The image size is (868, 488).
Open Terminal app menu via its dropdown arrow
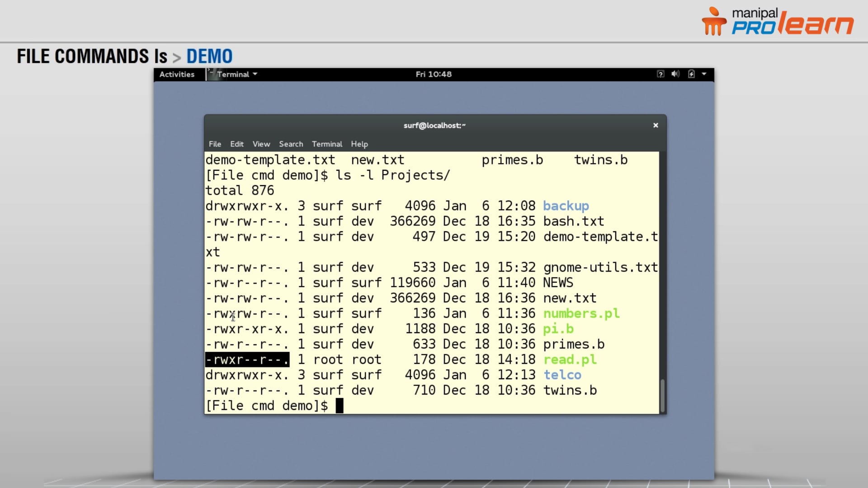click(255, 74)
